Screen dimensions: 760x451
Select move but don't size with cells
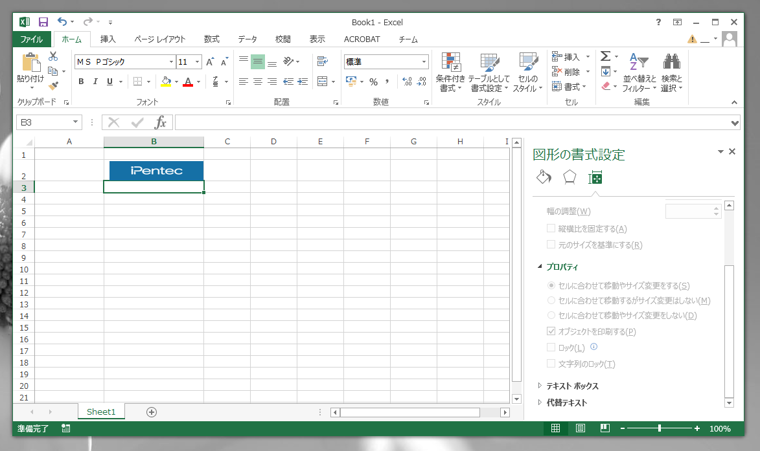click(551, 300)
